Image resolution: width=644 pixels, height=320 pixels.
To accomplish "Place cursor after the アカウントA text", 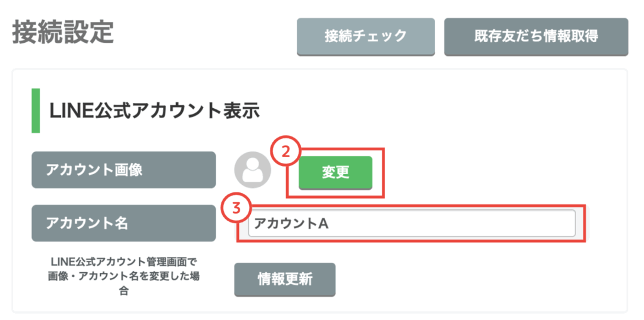I will tap(329, 224).
